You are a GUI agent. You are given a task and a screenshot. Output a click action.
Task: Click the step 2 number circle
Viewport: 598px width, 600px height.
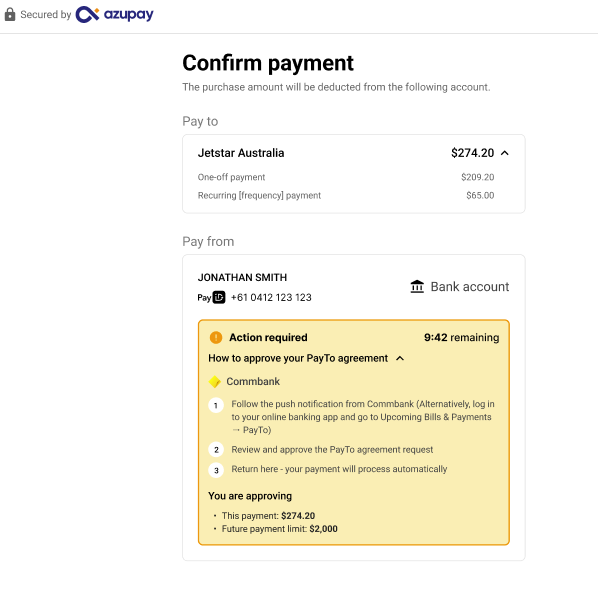coord(216,450)
